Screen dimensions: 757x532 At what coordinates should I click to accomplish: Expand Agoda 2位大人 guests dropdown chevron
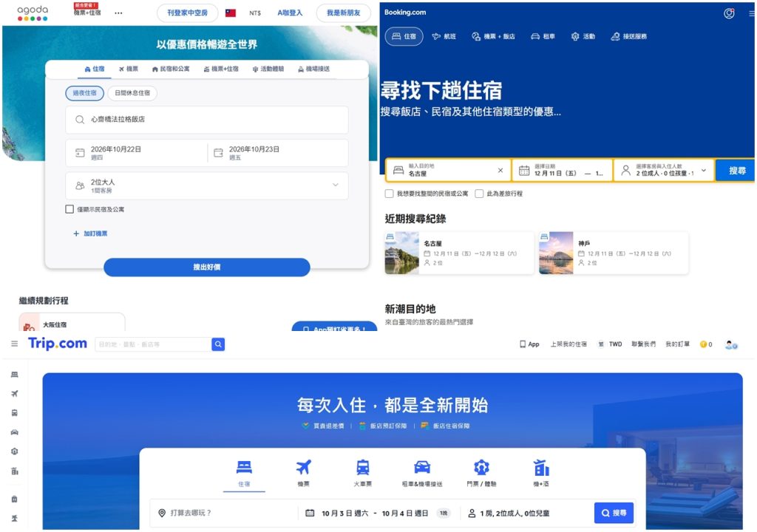336,185
